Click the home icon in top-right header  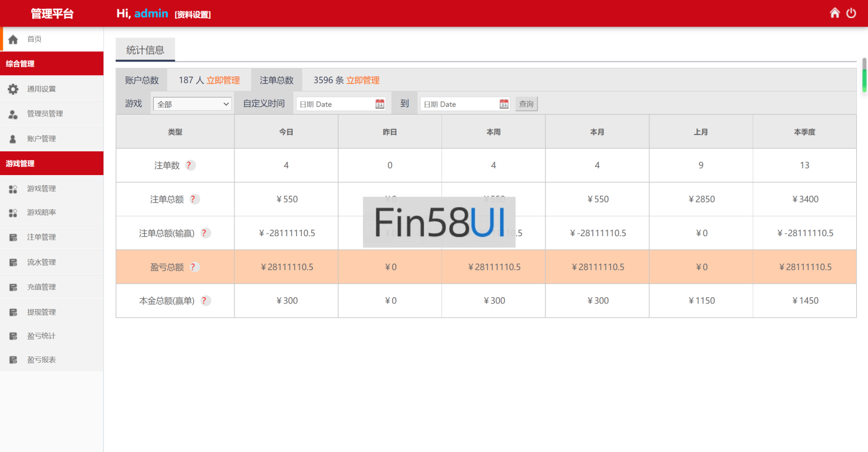pyautogui.click(x=835, y=13)
